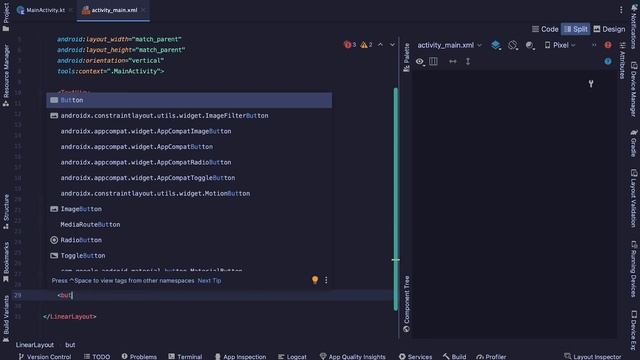
Task: Click the design surface layers icon
Action: click(496, 45)
